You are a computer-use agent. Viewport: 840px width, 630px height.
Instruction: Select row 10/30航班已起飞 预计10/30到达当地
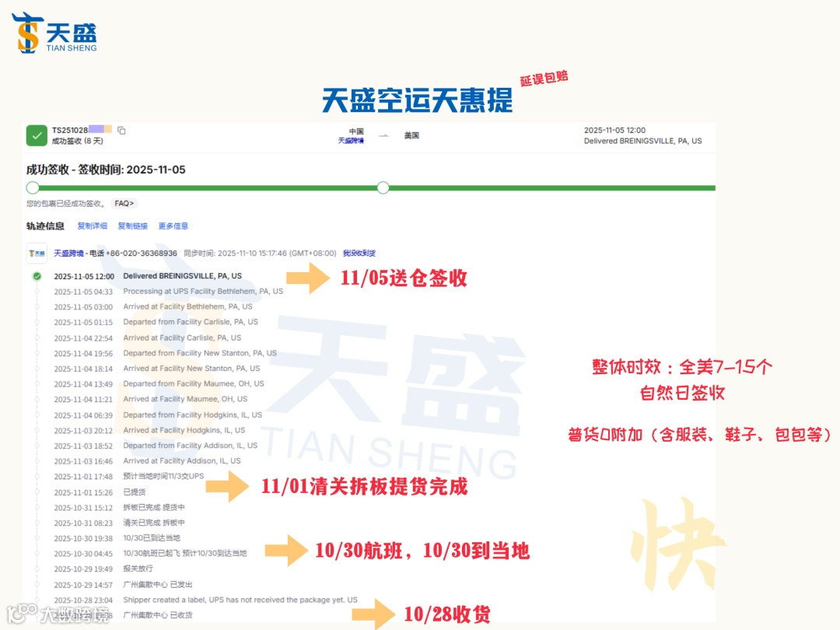click(x=151, y=554)
